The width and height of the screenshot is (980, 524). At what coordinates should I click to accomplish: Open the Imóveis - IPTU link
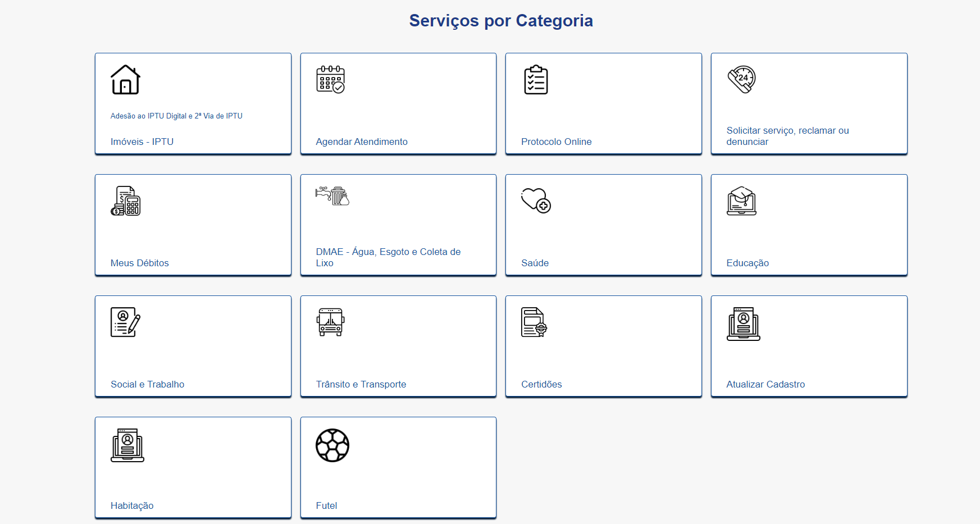click(142, 142)
